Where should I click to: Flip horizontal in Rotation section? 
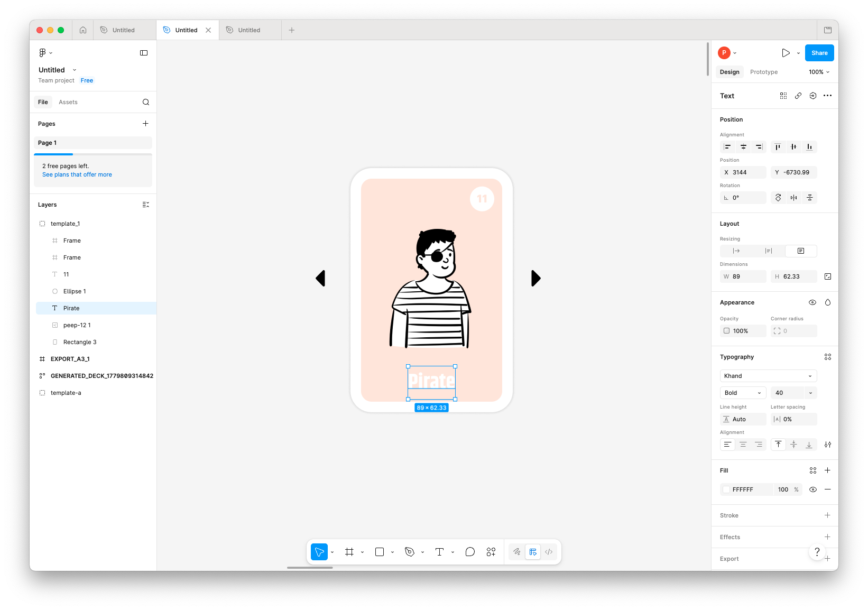click(793, 198)
